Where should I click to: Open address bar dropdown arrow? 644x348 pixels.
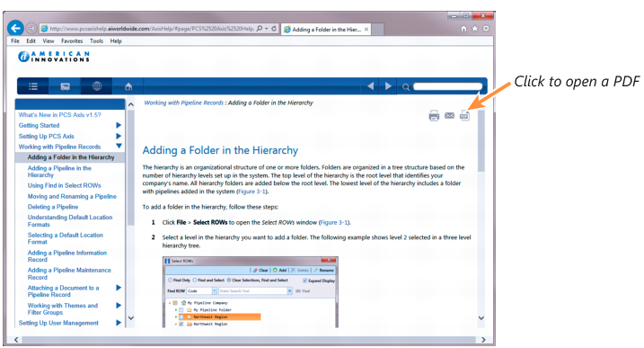[x=267, y=29]
